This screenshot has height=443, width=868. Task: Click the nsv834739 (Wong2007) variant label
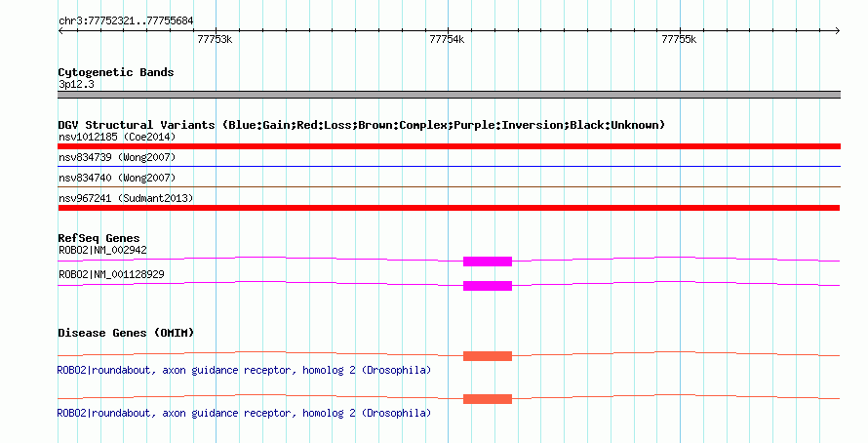coord(117,157)
